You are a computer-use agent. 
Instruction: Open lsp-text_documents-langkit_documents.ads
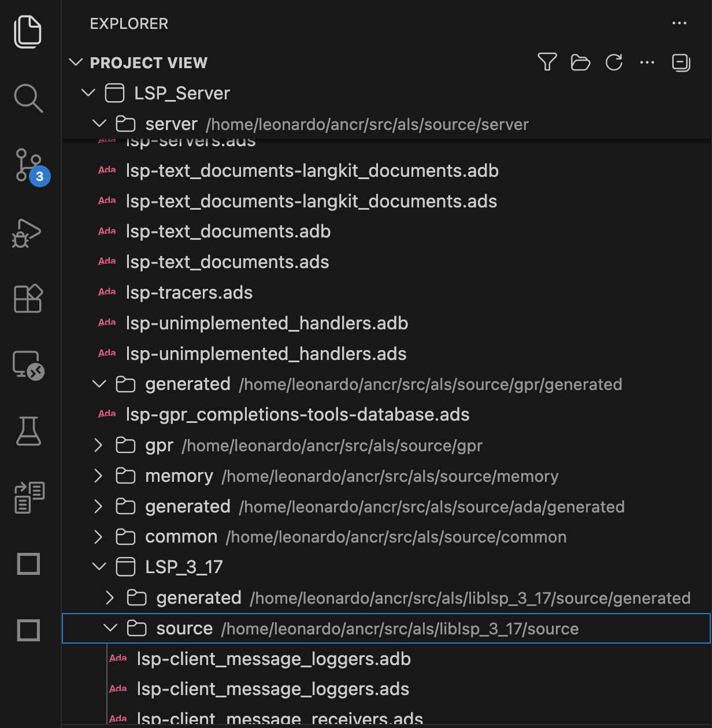click(311, 201)
